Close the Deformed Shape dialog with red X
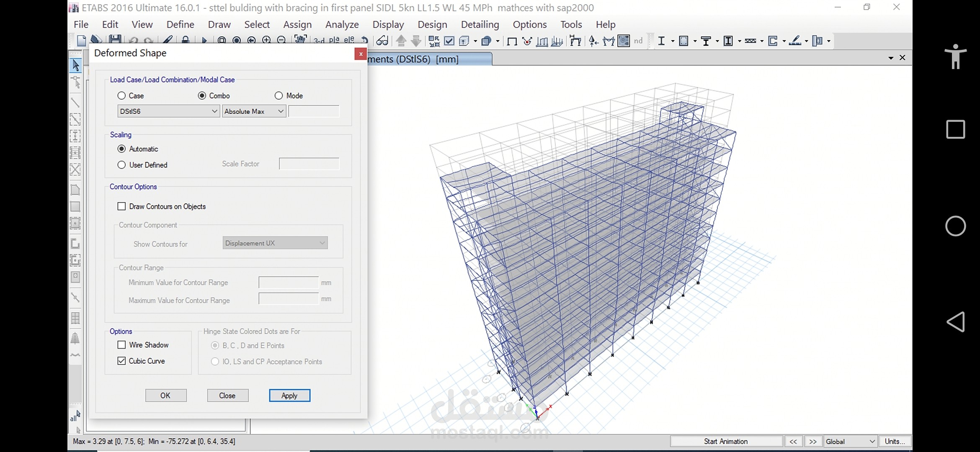 [x=361, y=54]
